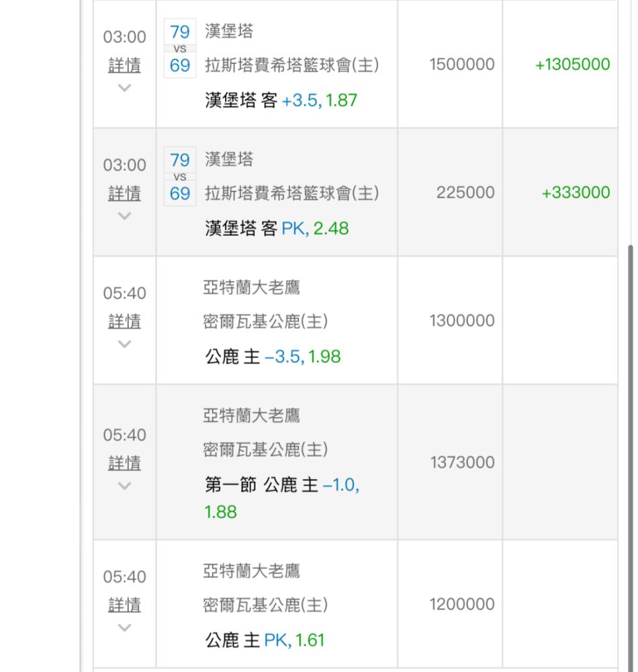
Task: Select bet text 漢堡塔 客 PK, 2.48
Action: pyautogui.click(x=277, y=229)
